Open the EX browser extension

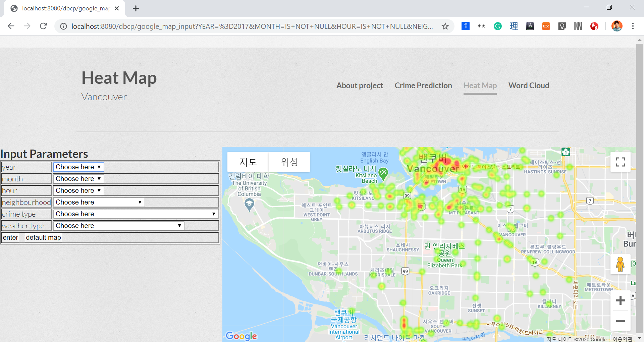click(546, 26)
